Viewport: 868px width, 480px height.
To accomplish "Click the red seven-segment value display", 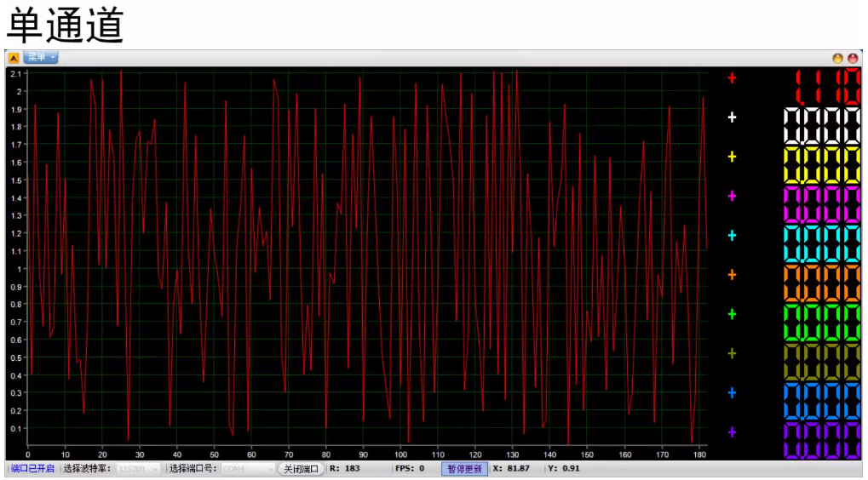I will point(821,86).
